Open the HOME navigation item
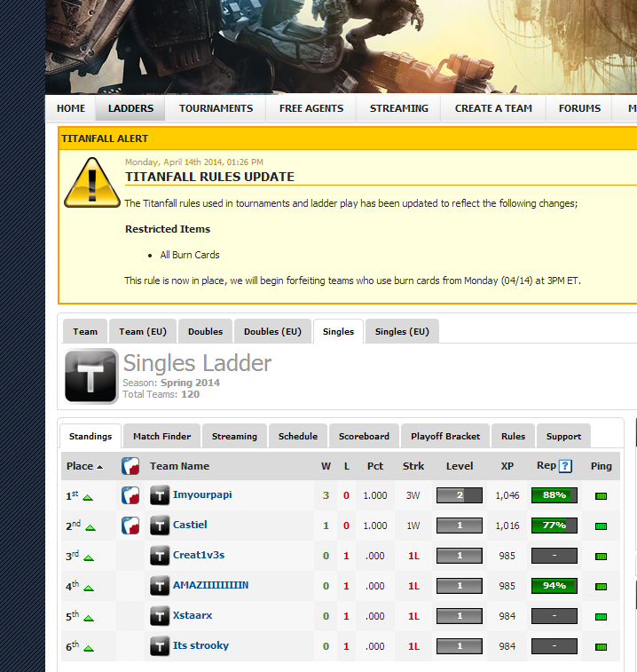The width and height of the screenshot is (637, 672). coord(71,108)
